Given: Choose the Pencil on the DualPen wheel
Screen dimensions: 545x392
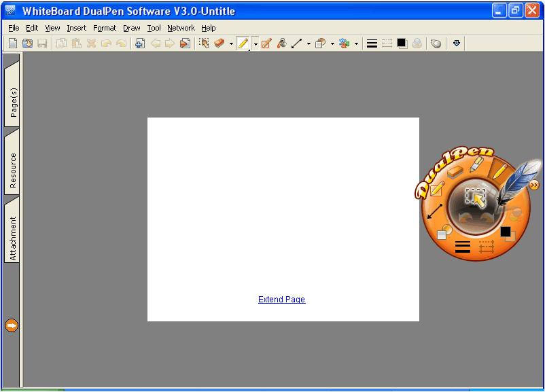Looking at the screenshot, I should click(x=499, y=171).
